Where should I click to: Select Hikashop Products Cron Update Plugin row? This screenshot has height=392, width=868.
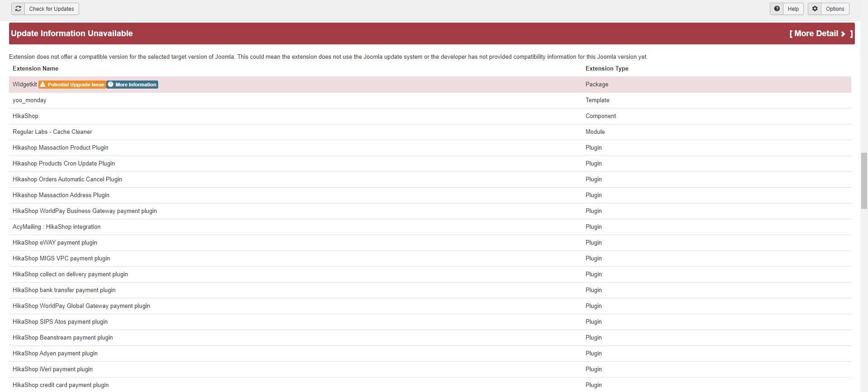430,164
